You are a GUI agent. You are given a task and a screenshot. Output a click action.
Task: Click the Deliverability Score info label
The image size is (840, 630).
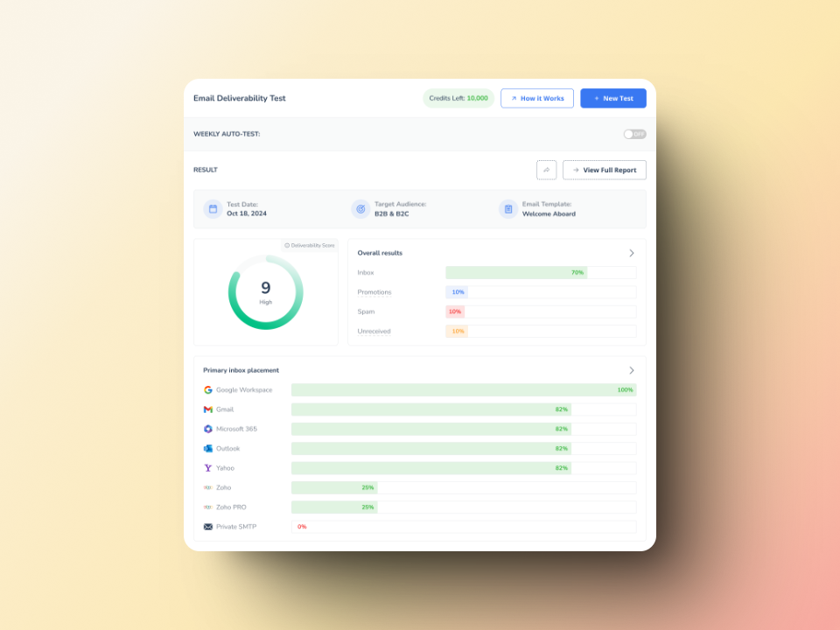(310, 245)
